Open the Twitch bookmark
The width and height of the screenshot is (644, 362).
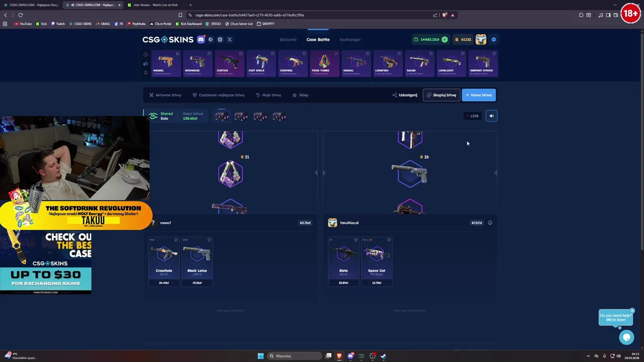click(58, 24)
